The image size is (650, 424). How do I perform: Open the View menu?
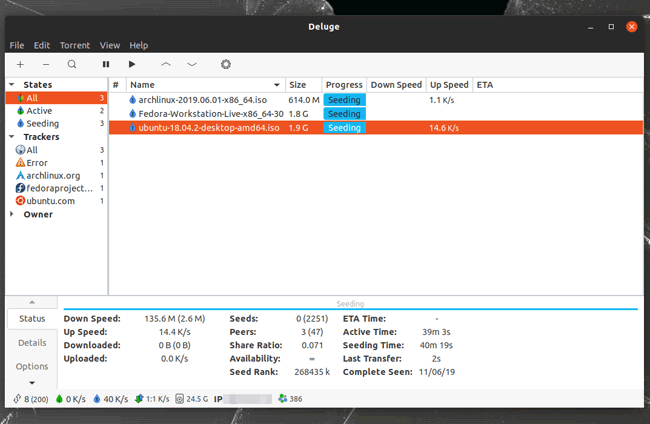110,45
